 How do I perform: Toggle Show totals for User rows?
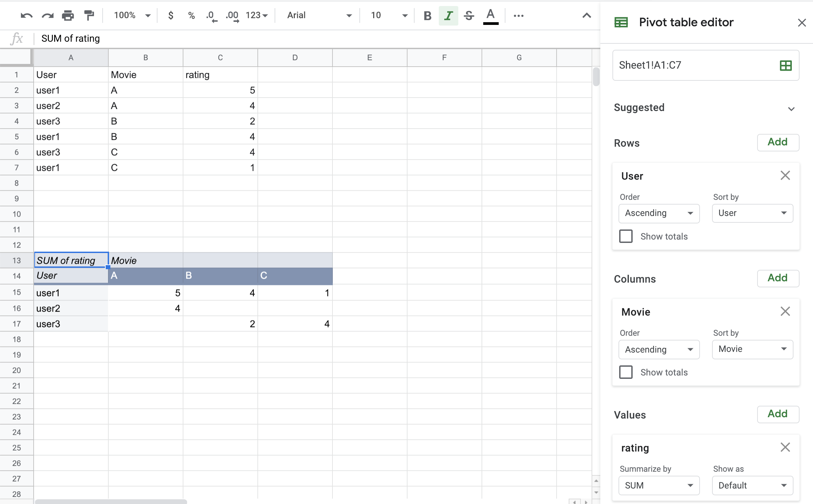coord(626,236)
